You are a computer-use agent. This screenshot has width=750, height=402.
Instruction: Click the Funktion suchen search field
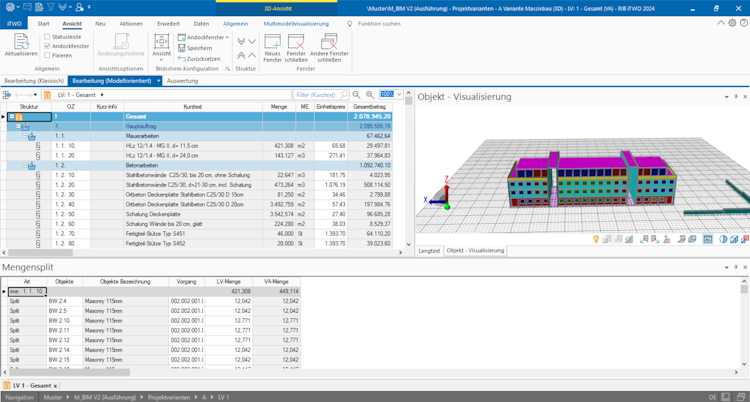[378, 23]
